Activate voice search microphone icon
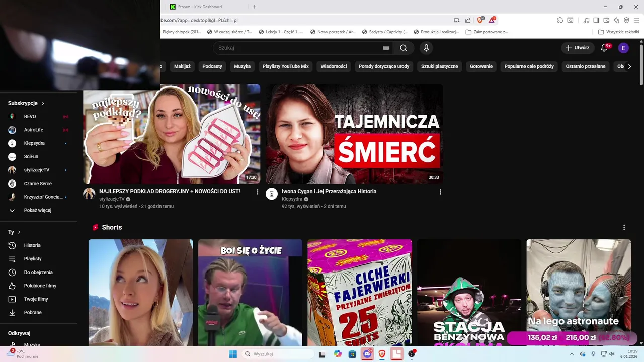Screen dimensions: 644x362 [x=426, y=48]
